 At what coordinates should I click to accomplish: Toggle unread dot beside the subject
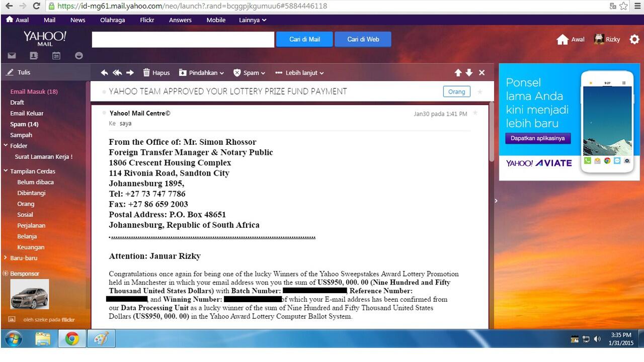click(104, 92)
